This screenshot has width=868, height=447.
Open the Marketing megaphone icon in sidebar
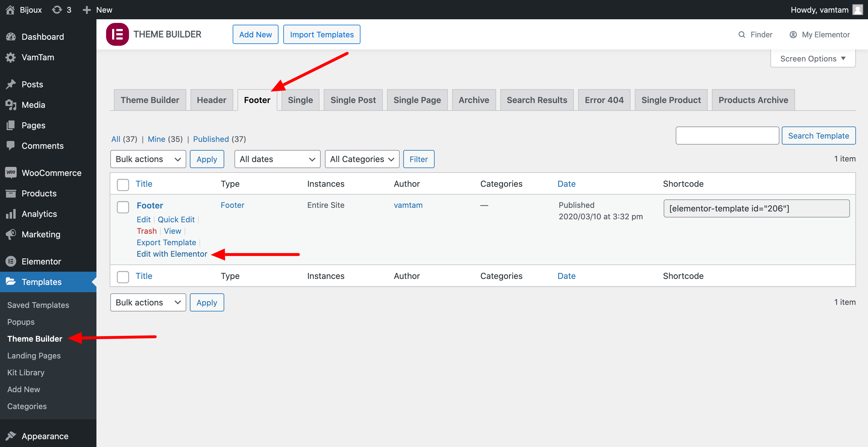click(11, 234)
